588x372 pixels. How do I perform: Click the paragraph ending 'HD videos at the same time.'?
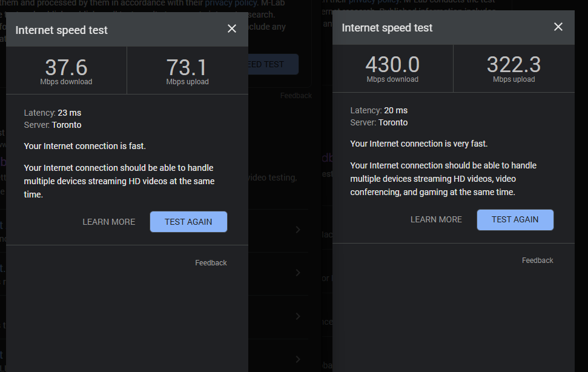pos(119,181)
